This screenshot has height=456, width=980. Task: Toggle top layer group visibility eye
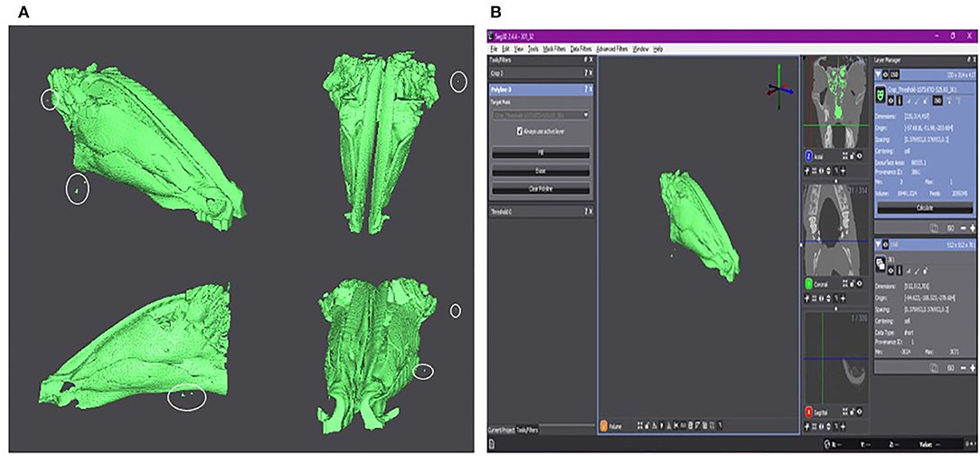pos(886,74)
